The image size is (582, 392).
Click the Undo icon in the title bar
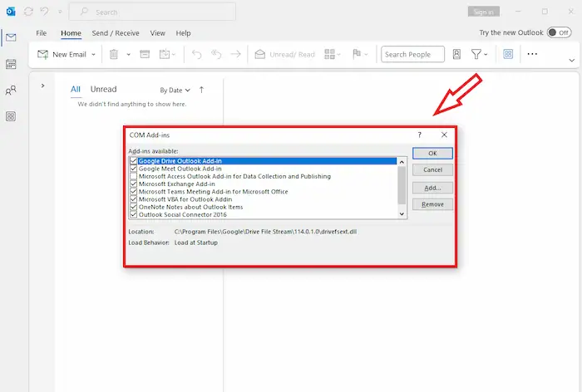point(44,12)
